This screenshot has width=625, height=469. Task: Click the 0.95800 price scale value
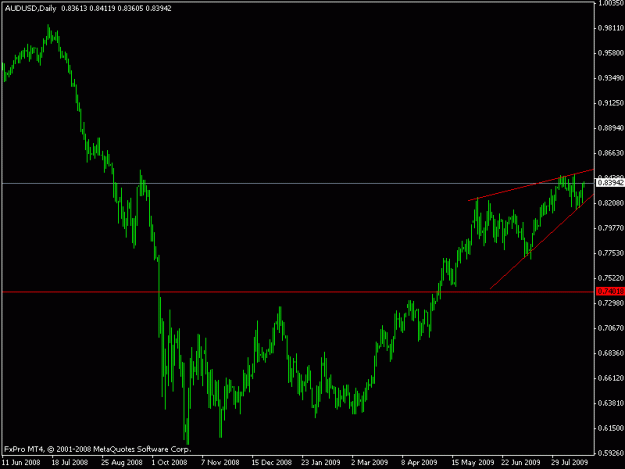click(611, 53)
